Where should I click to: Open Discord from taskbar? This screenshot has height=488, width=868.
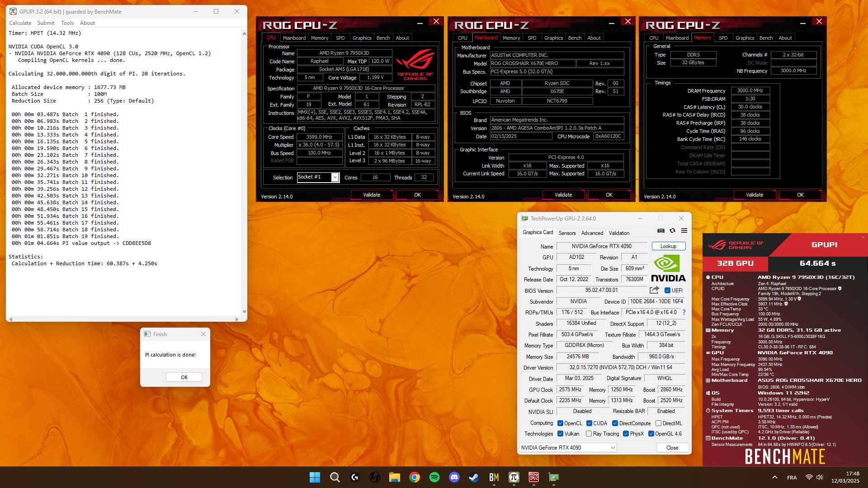coord(454,477)
